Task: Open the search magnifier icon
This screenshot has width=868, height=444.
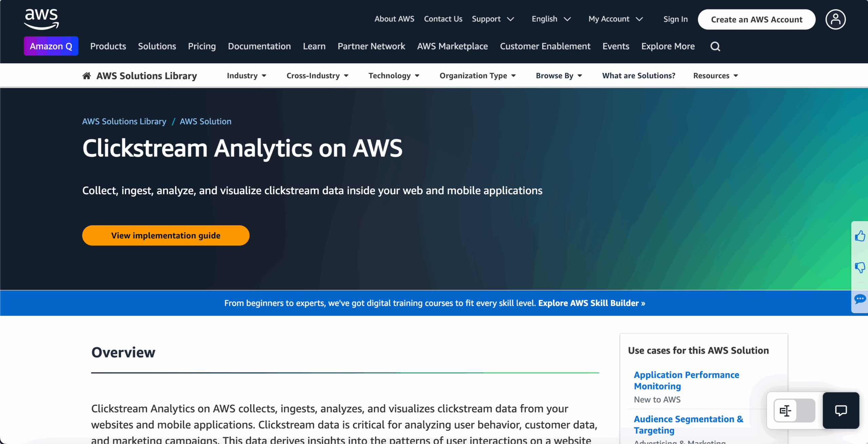Action: pos(715,46)
